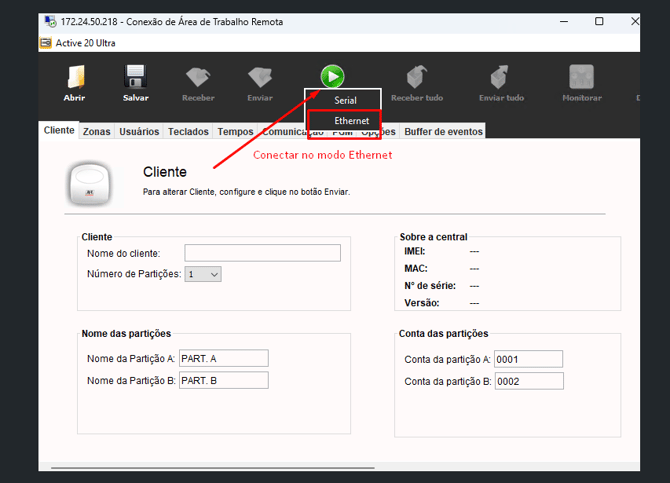Expand the Número de Partições dropdown
670x483 pixels.
click(x=203, y=274)
